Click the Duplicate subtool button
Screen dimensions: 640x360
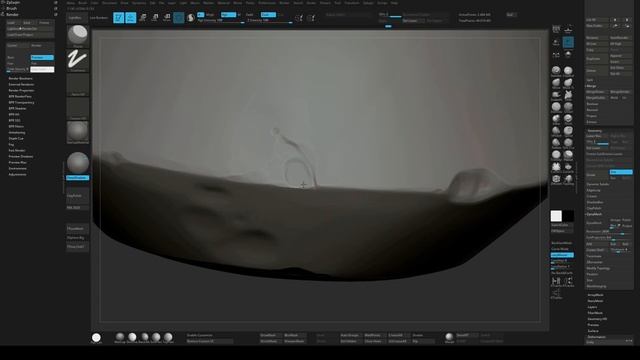coord(597,59)
